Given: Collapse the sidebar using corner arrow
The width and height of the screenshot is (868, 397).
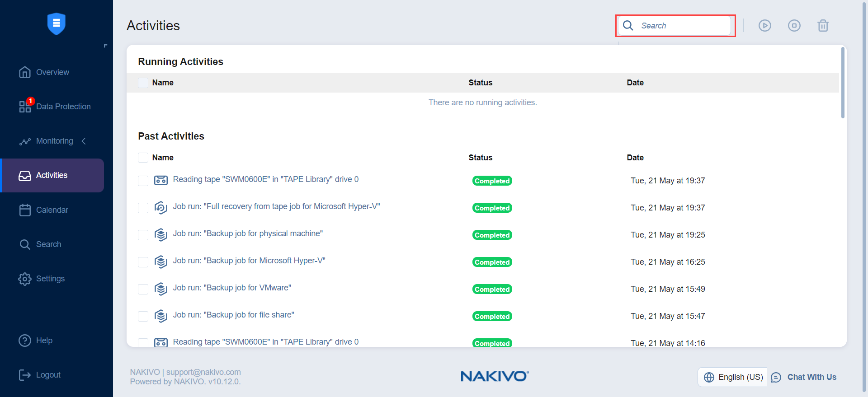Looking at the screenshot, I should pyautogui.click(x=105, y=46).
